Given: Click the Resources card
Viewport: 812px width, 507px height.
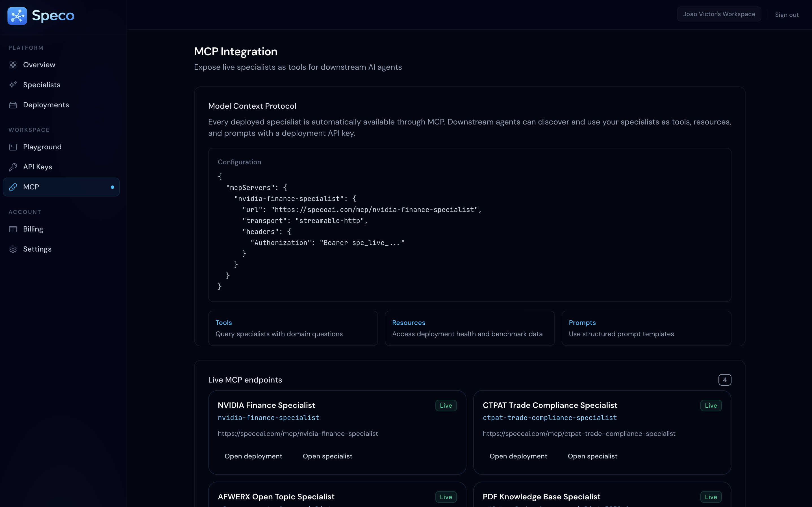Looking at the screenshot, I should pos(469,328).
